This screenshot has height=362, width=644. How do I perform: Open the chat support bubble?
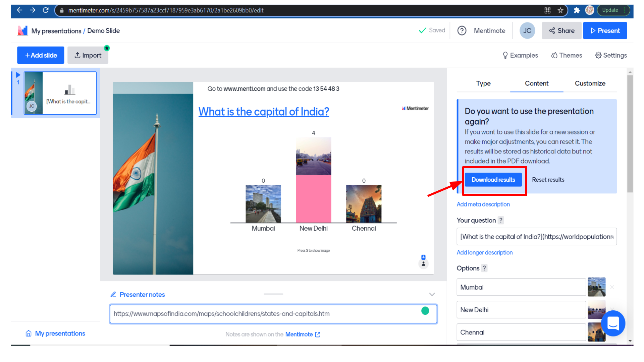[x=613, y=323]
